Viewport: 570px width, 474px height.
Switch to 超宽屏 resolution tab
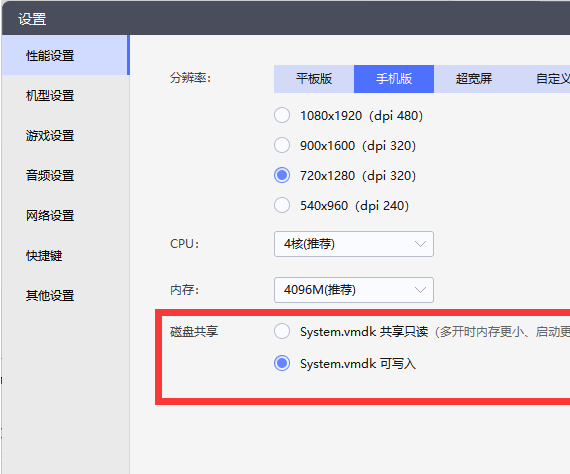pos(474,79)
